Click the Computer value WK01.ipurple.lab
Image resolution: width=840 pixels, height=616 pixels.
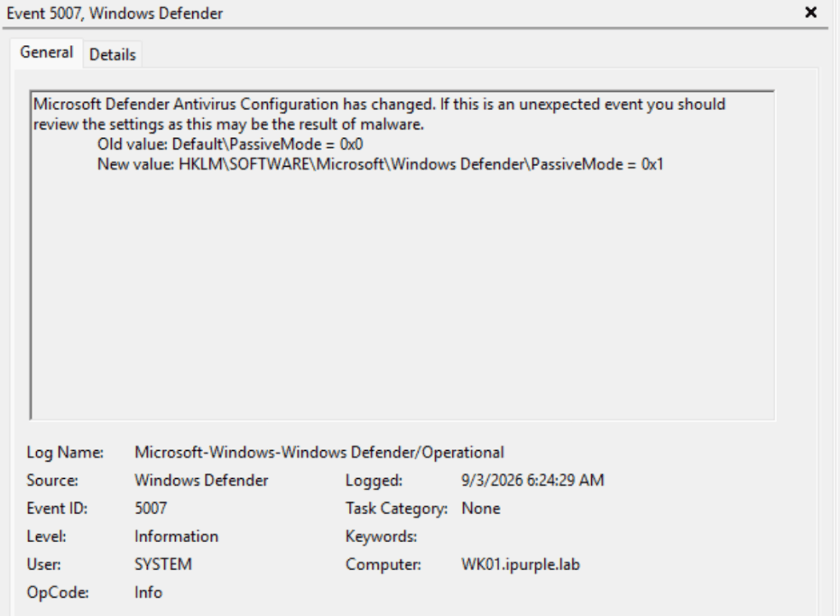tap(521, 564)
